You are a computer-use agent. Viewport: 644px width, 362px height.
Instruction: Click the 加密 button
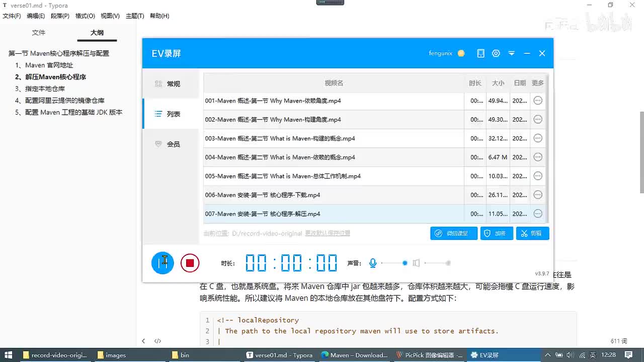497,233
